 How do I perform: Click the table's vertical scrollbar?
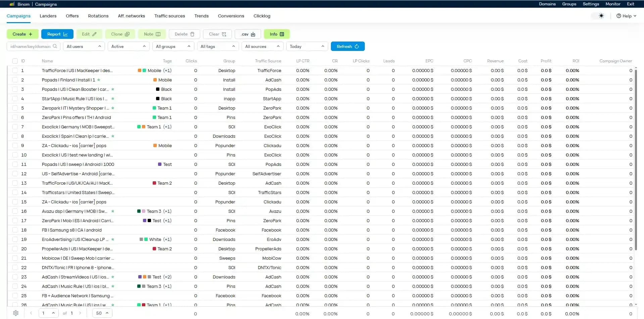pos(636,159)
